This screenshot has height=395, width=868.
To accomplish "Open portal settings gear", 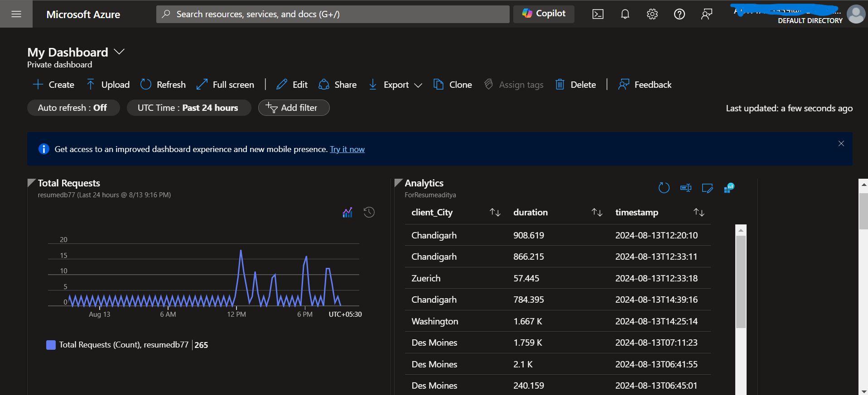I will (652, 14).
